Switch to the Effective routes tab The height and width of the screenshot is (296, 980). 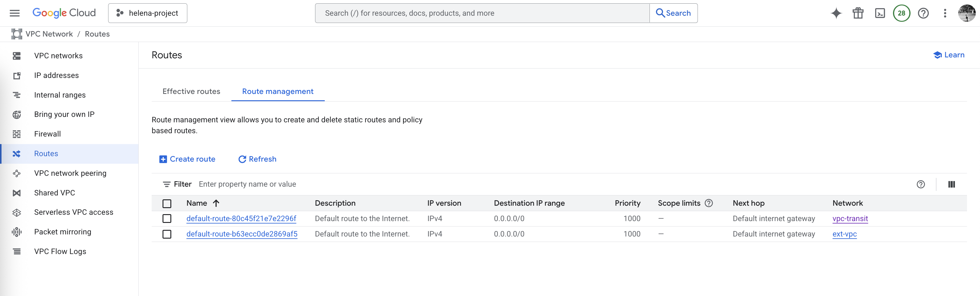pyautogui.click(x=191, y=92)
